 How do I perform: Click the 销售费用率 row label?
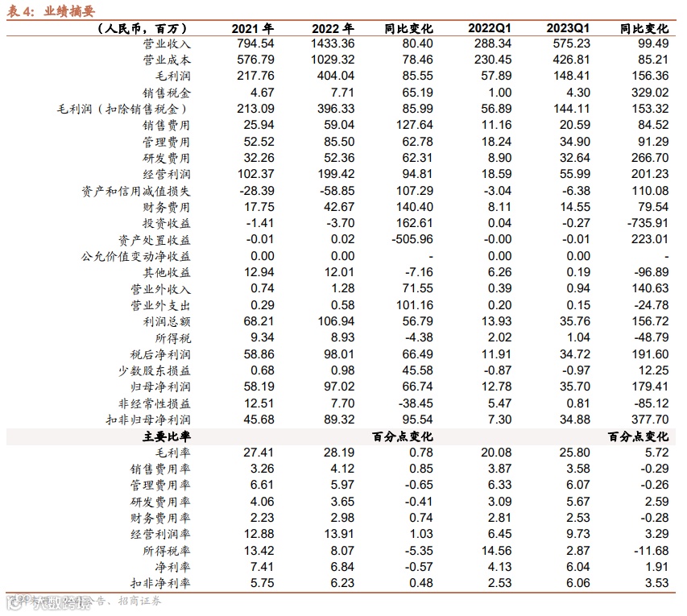[160, 469]
